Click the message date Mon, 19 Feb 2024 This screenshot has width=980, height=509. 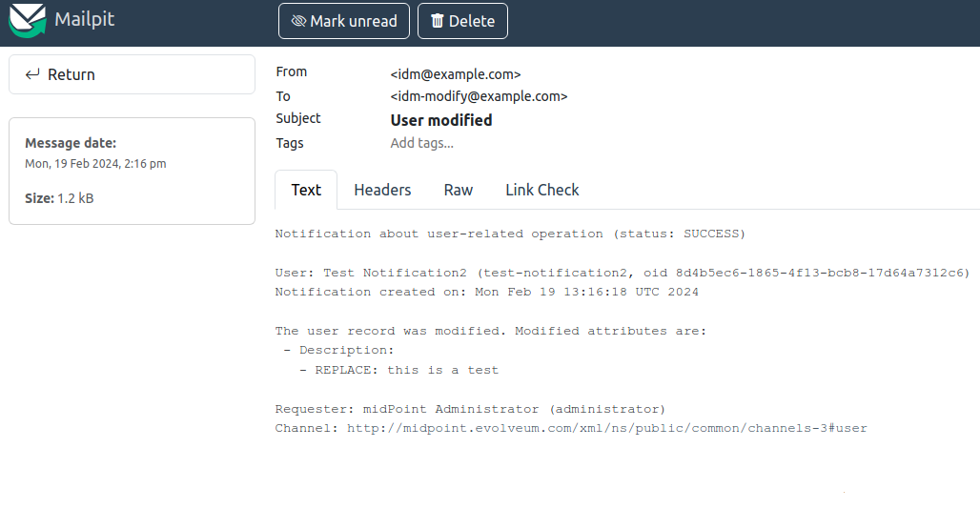(x=95, y=164)
